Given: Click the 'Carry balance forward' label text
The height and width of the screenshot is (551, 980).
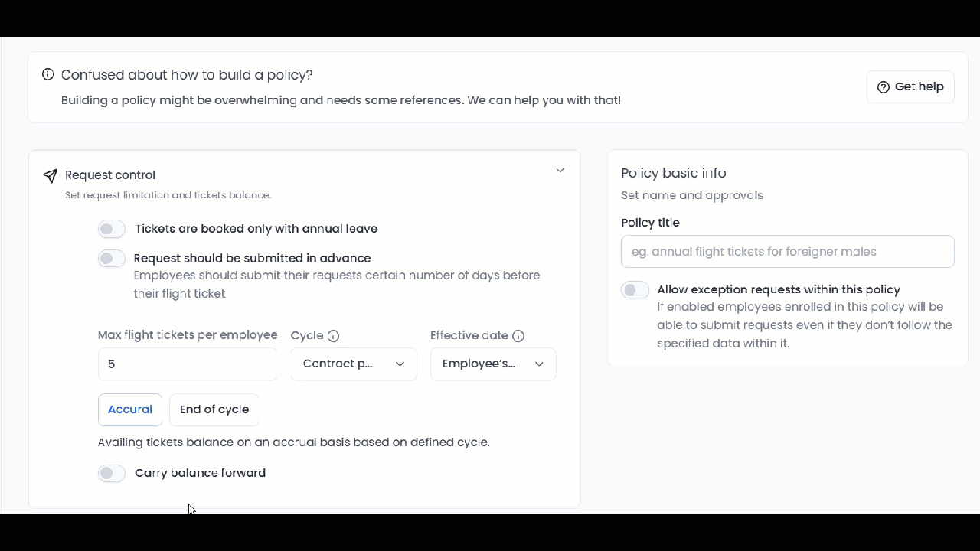Looking at the screenshot, I should click(200, 473).
